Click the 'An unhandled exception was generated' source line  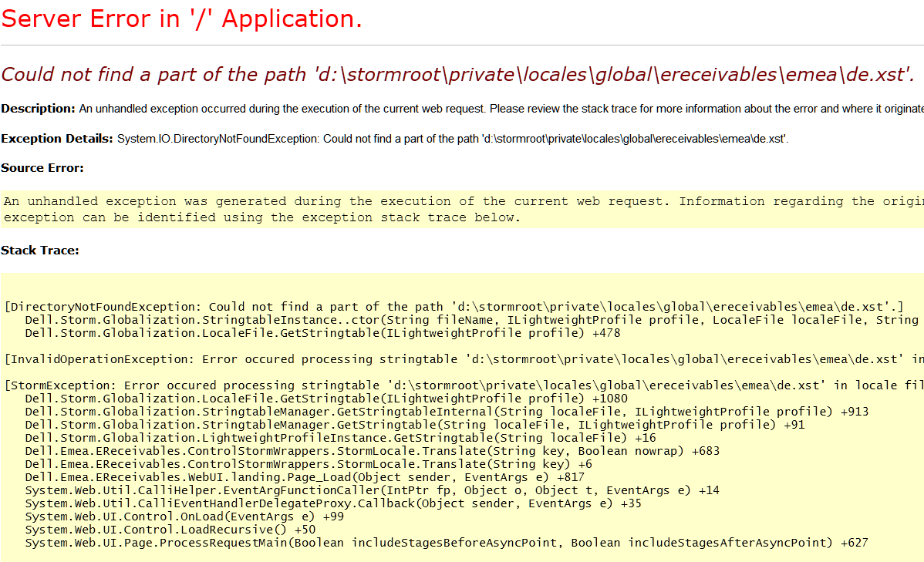pyautogui.click(x=464, y=201)
